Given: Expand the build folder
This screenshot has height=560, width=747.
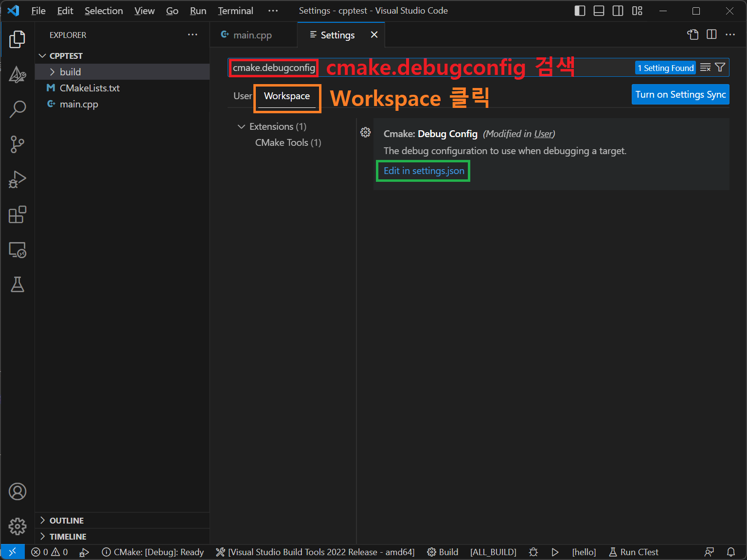Looking at the screenshot, I should [70, 72].
